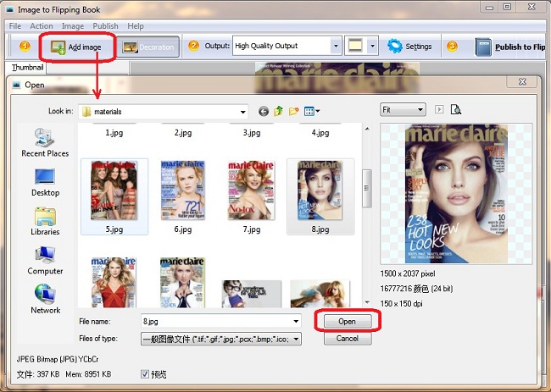551x392 pixels.
Task: Expand the Fit preview zoom dropdown
Action: [403, 110]
